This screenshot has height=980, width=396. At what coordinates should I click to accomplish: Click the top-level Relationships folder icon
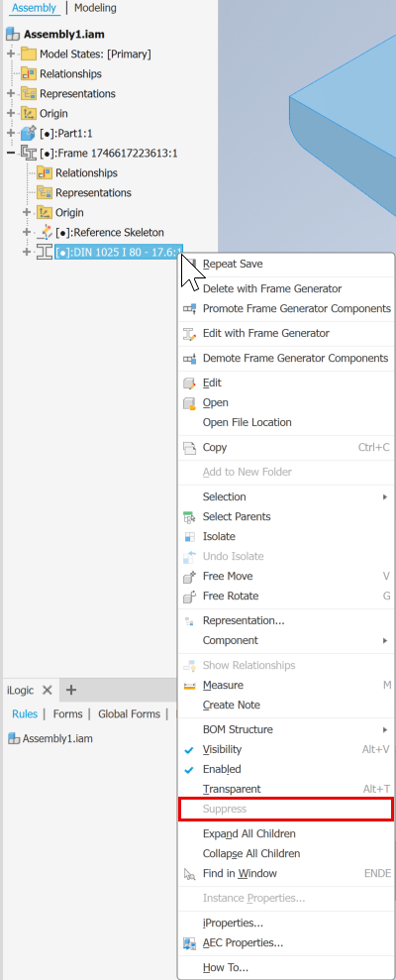pyautogui.click(x=29, y=73)
